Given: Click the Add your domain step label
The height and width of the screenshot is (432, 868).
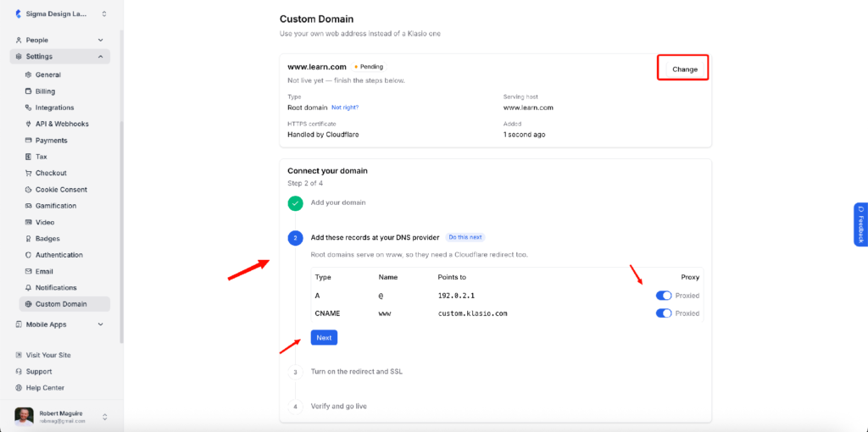Looking at the screenshot, I should tap(338, 203).
